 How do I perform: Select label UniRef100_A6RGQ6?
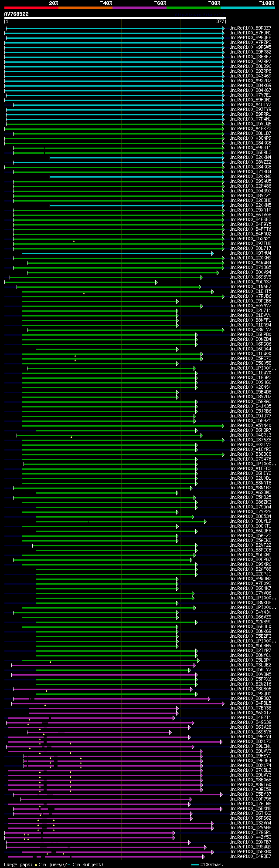(x=250, y=344)
